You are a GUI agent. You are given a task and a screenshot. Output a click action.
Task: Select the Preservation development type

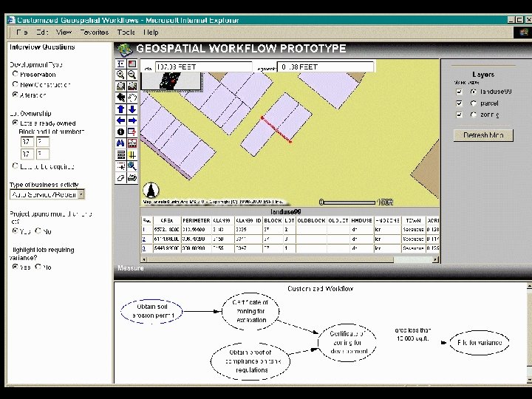click(15, 74)
